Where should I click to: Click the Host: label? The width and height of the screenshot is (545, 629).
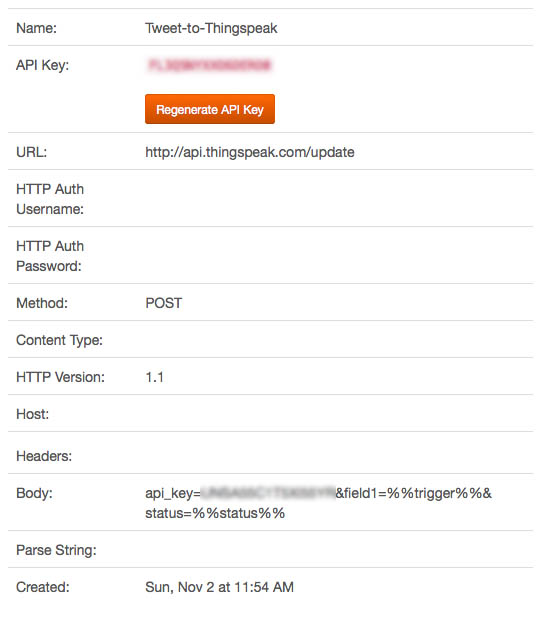(x=32, y=414)
